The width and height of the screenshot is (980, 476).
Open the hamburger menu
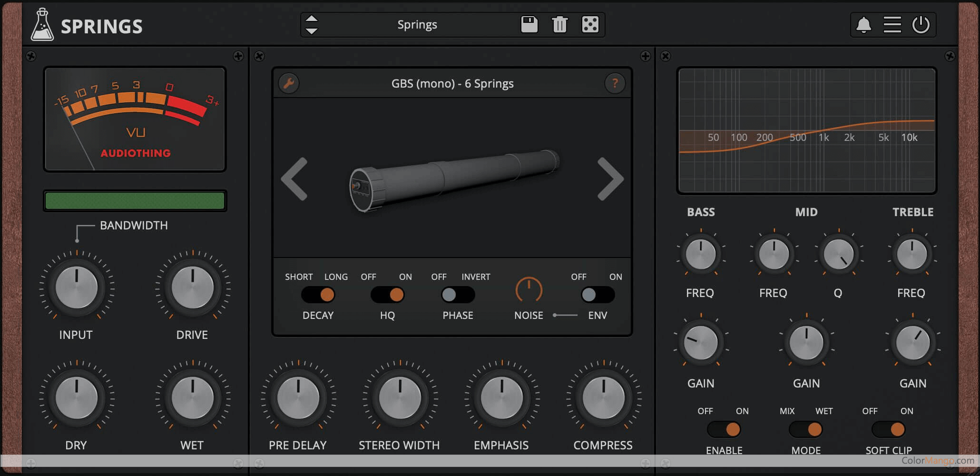click(x=892, y=24)
